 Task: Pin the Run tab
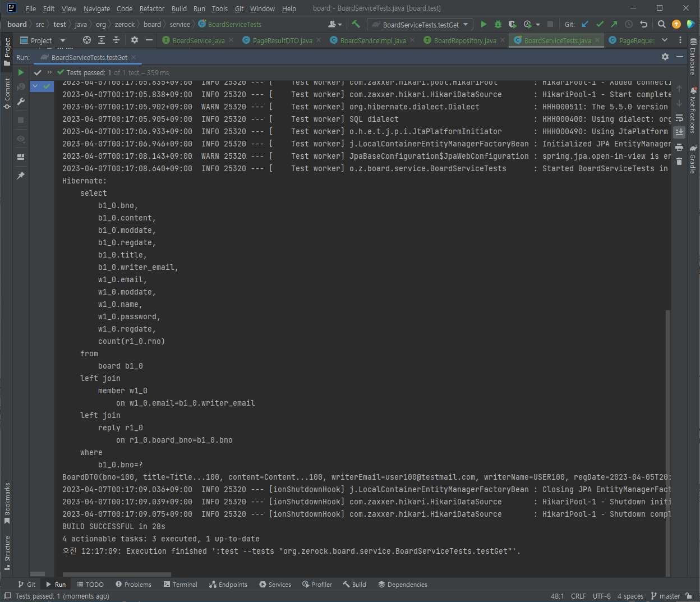coord(21,176)
